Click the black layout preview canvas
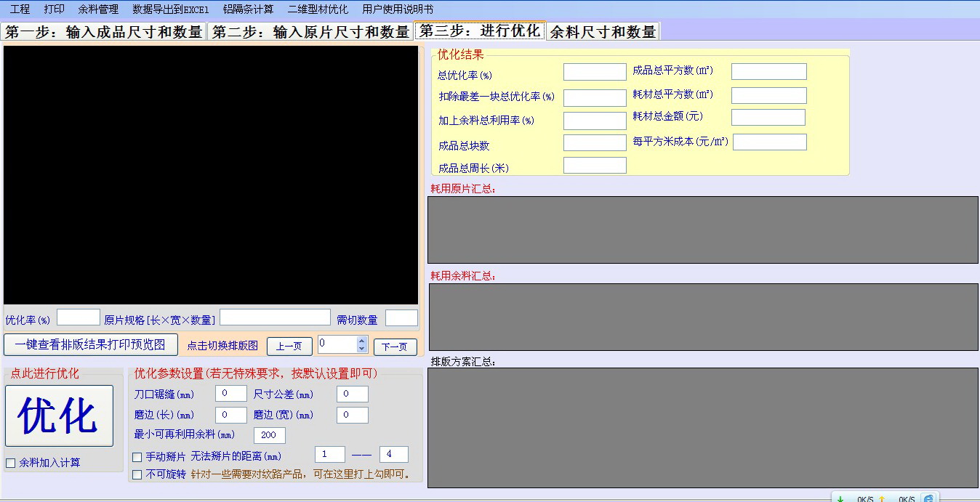Viewport: 980px width, 502px height. coord(211,174)
